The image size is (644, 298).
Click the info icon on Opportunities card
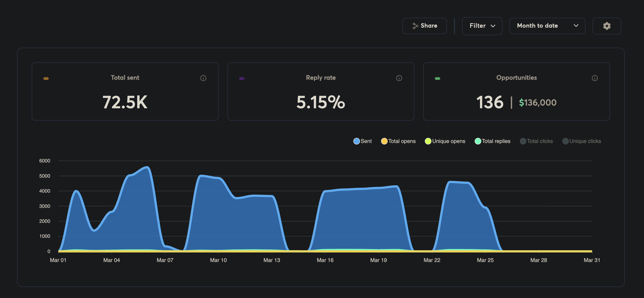(595, 78)
